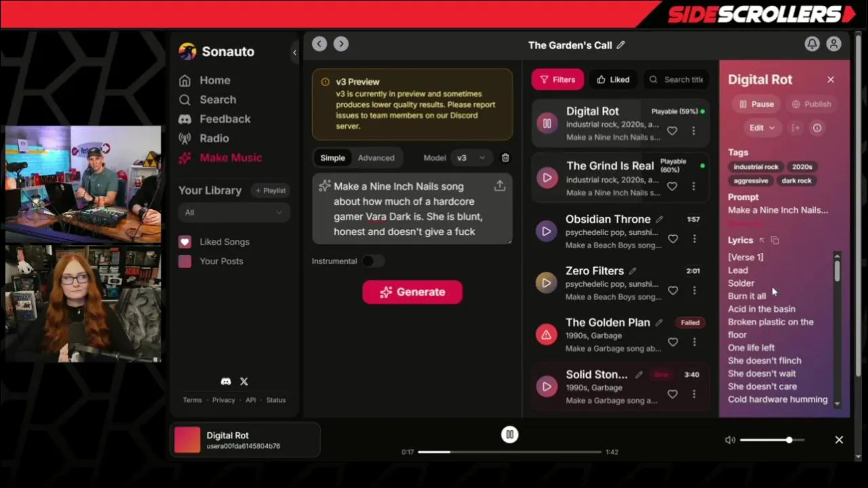
Task: Click the Generate button
Action: tap(412, 292)
